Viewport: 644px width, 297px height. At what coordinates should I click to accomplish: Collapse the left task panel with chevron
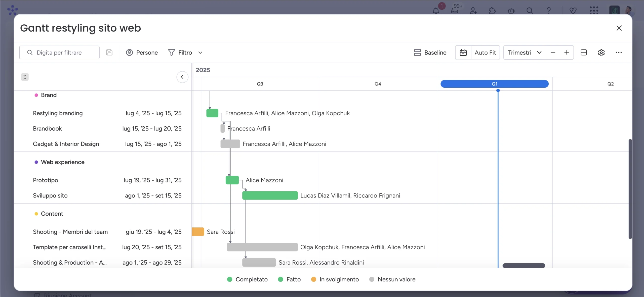pos(182,77)
